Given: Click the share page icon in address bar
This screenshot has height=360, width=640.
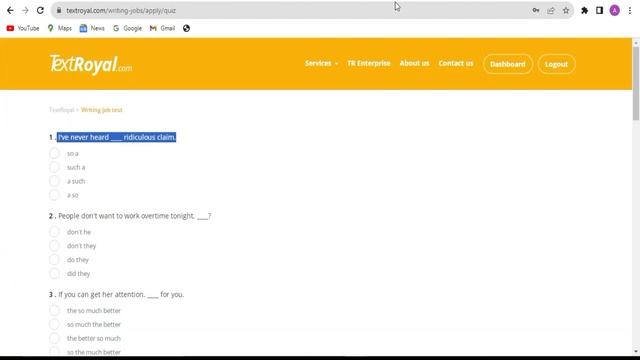Looking at the screenshot, I should point(551,11).
